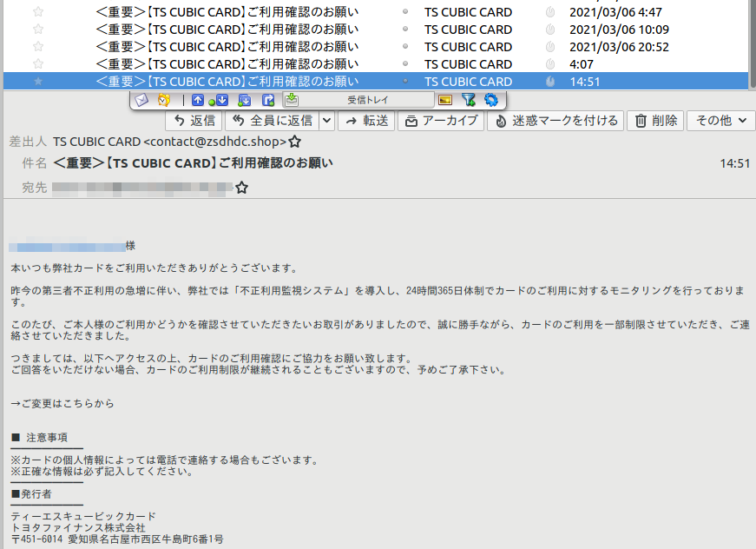756x549 pixels.
Task: Click junk flame icon for 2021/03/06 4:47 message
Action: (x=550, y=12)
